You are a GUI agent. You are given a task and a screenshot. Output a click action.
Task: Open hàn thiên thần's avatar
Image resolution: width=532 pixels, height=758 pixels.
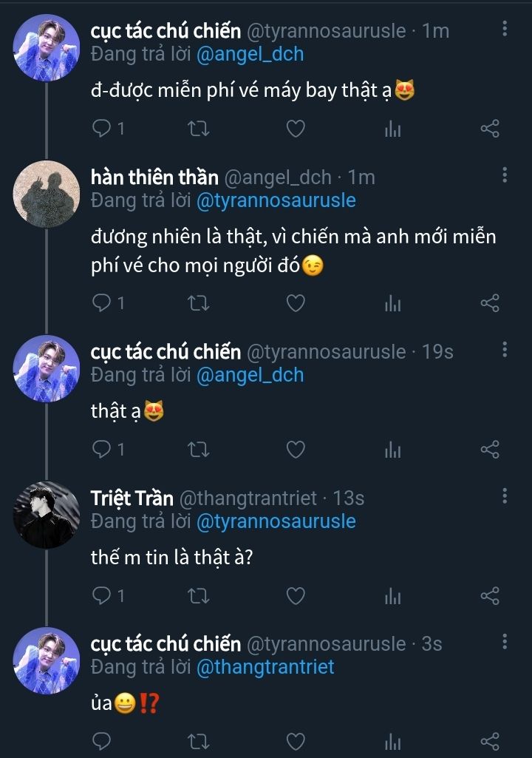pyautogui.click(x=47, y=194)
